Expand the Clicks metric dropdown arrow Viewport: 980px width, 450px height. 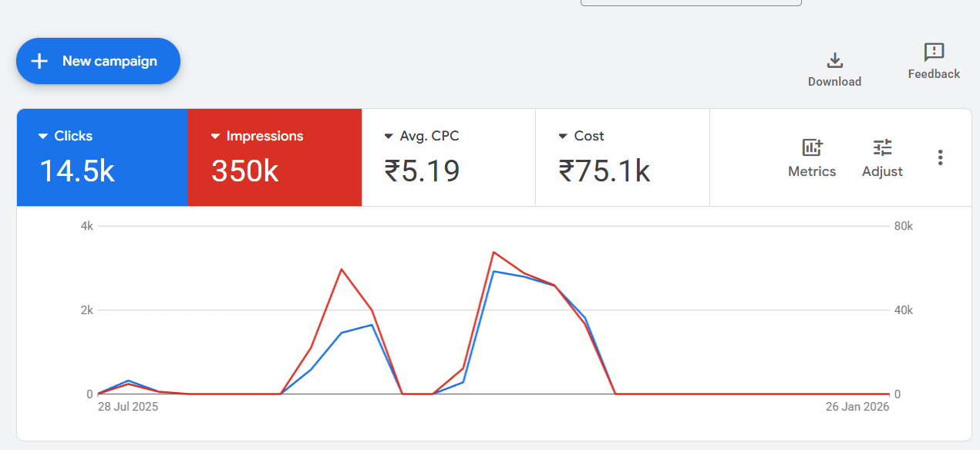(x=43, y=137)
